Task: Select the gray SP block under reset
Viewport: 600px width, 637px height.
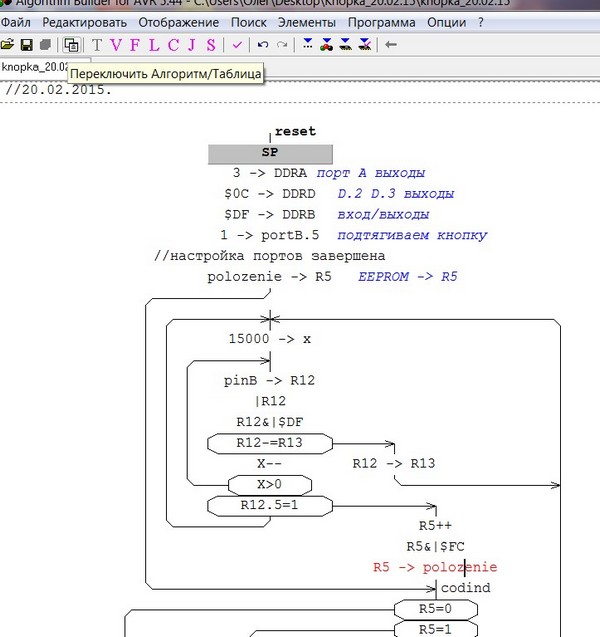Action: (270, 153)
